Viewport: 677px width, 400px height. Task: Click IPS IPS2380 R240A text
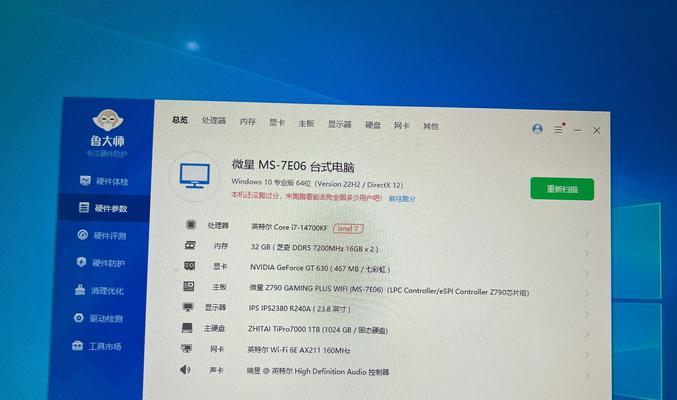click(x=299, y=308)
